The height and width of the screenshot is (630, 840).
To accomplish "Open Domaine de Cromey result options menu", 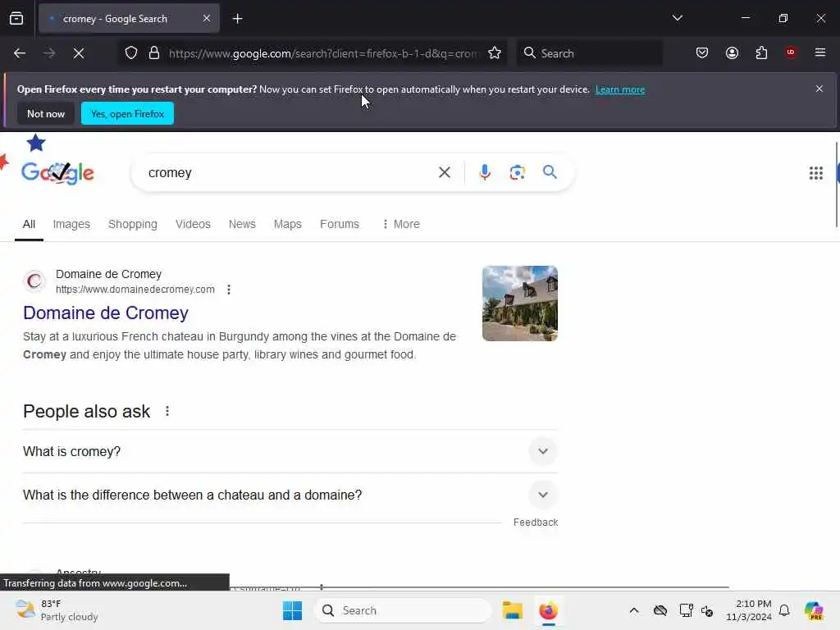I will pyautogui.click(x=229, y=290).
